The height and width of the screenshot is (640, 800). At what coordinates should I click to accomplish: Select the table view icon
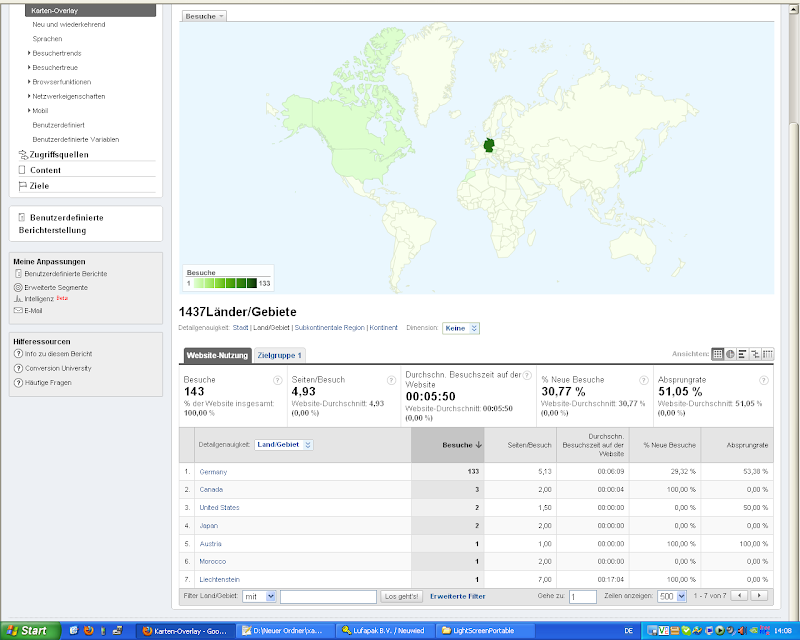[718, 354]
